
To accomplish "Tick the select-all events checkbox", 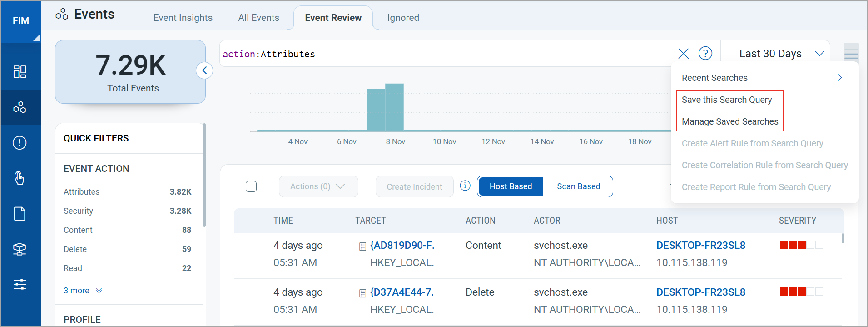I will [x=251, y=186].
